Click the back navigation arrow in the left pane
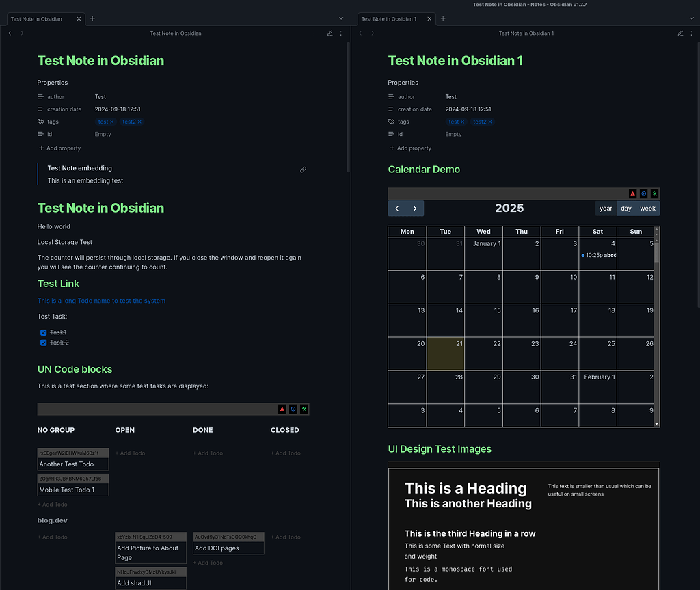 click(10, 33)
